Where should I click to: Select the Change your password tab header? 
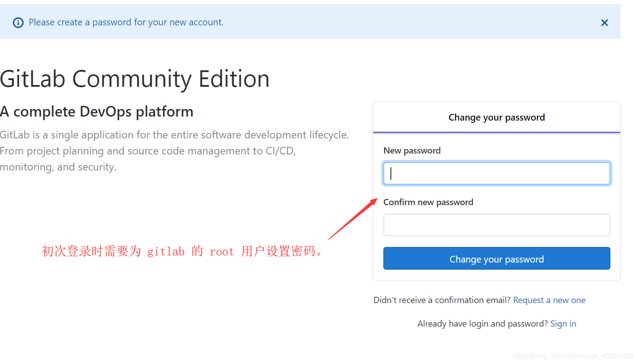coord(496,117)
